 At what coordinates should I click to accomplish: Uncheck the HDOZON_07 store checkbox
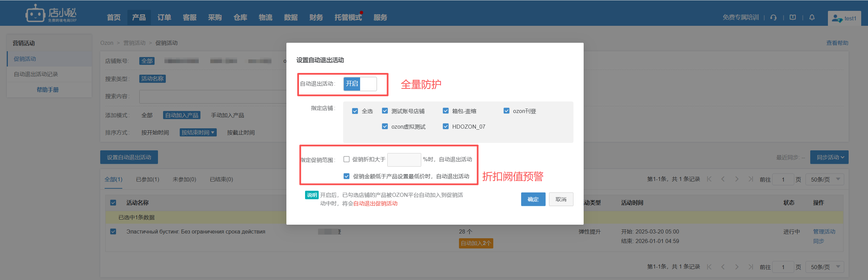coord(446,126)
